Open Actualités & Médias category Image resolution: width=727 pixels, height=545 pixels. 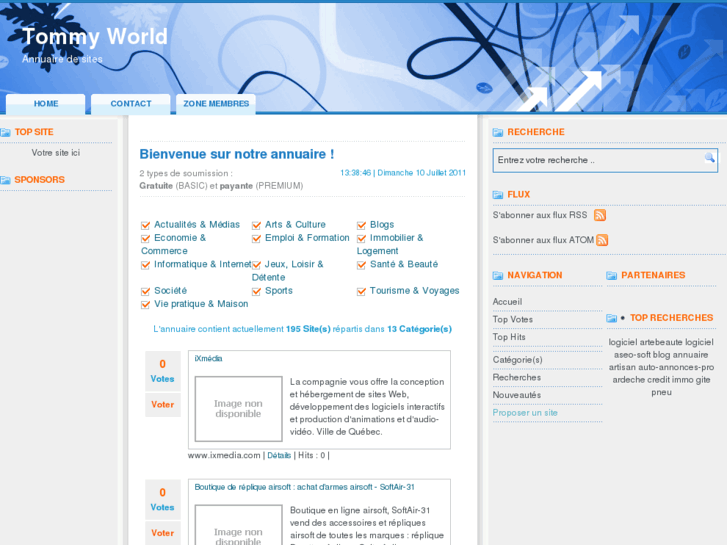(197, 224)
